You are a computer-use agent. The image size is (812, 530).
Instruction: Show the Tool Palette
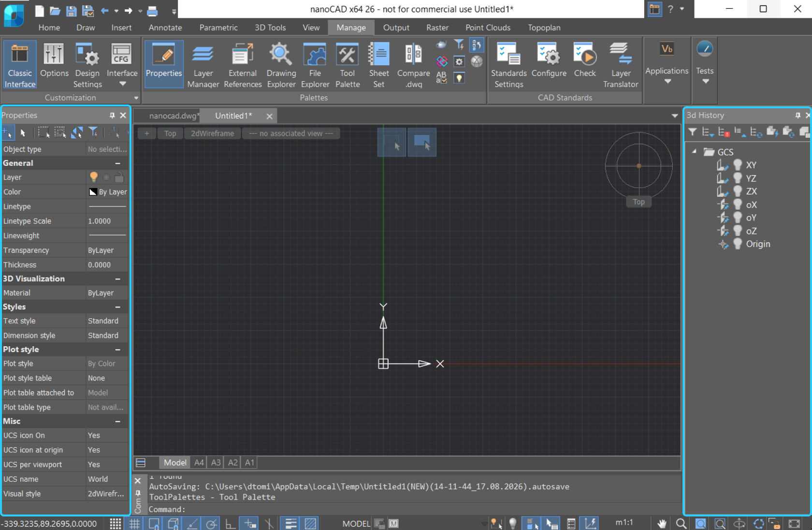pyautogui.click(x=348, y=65)
